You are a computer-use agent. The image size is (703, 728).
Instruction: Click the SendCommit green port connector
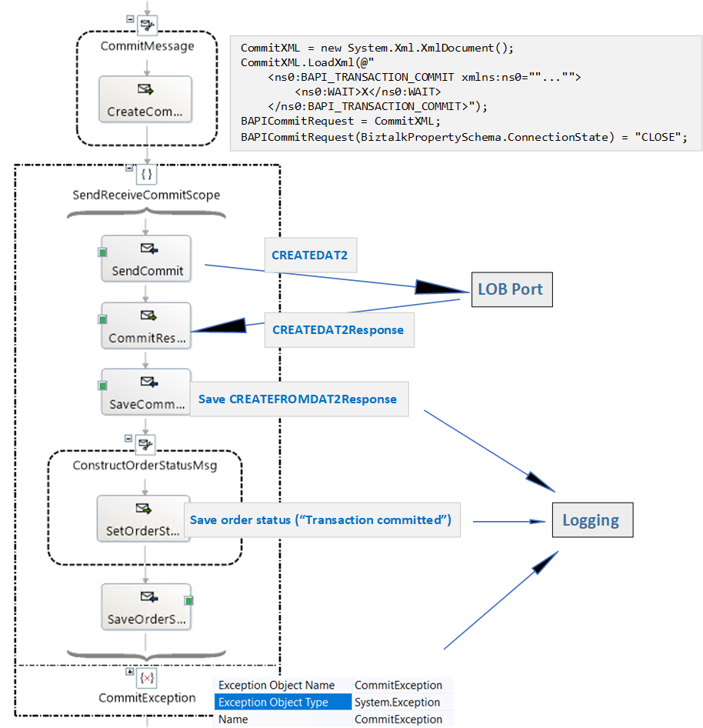(102, 252)
